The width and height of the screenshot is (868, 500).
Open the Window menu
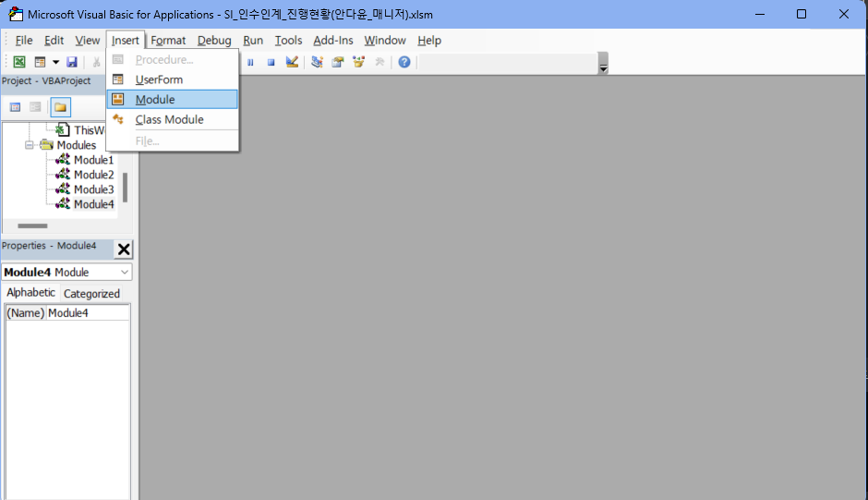click(x=385, y=41)
